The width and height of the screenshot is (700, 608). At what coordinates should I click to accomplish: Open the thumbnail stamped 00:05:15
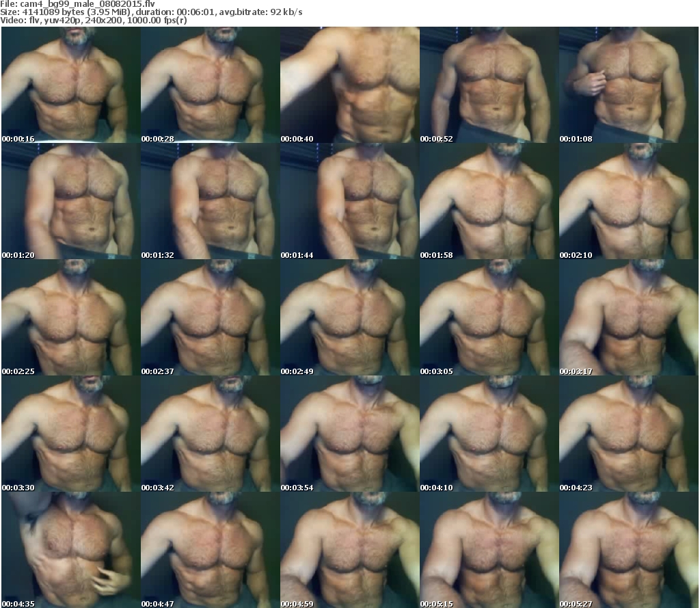(489, 549)
